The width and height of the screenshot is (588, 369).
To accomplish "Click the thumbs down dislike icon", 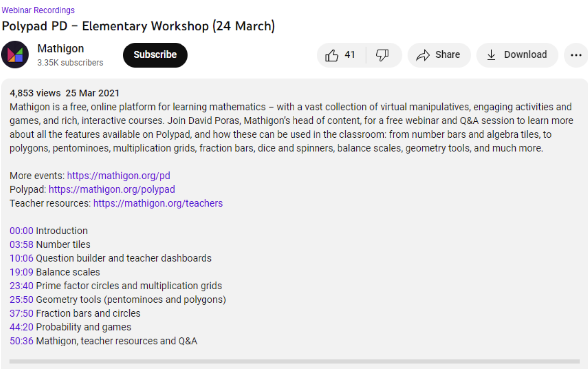I will [382, 55].
